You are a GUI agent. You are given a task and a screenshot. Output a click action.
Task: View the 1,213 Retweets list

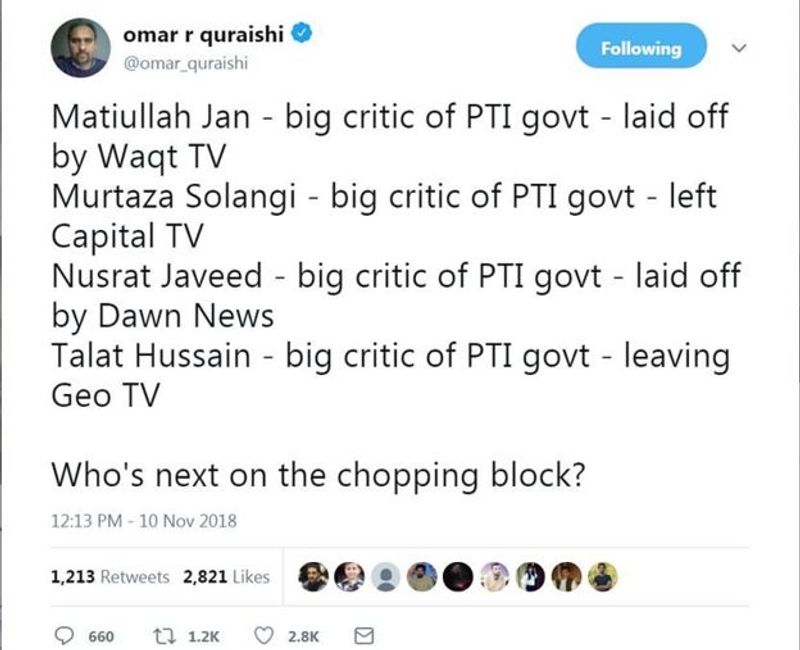point(109,577)
